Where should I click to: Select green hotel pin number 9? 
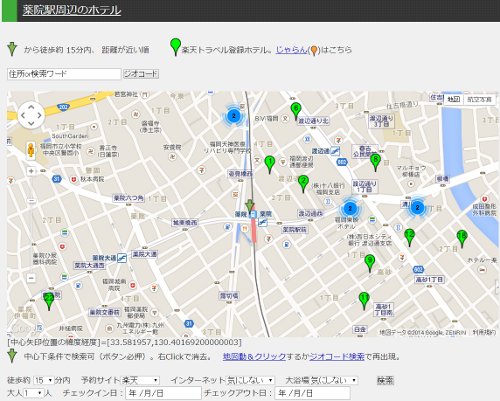click(x=370, y=263)
